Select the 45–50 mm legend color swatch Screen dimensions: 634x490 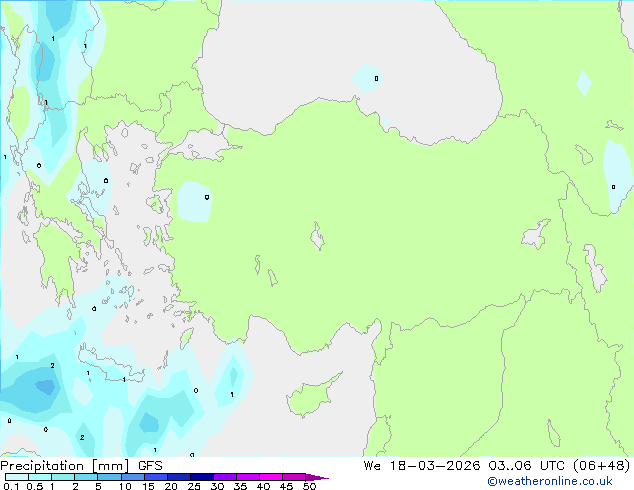click(294, 477)
